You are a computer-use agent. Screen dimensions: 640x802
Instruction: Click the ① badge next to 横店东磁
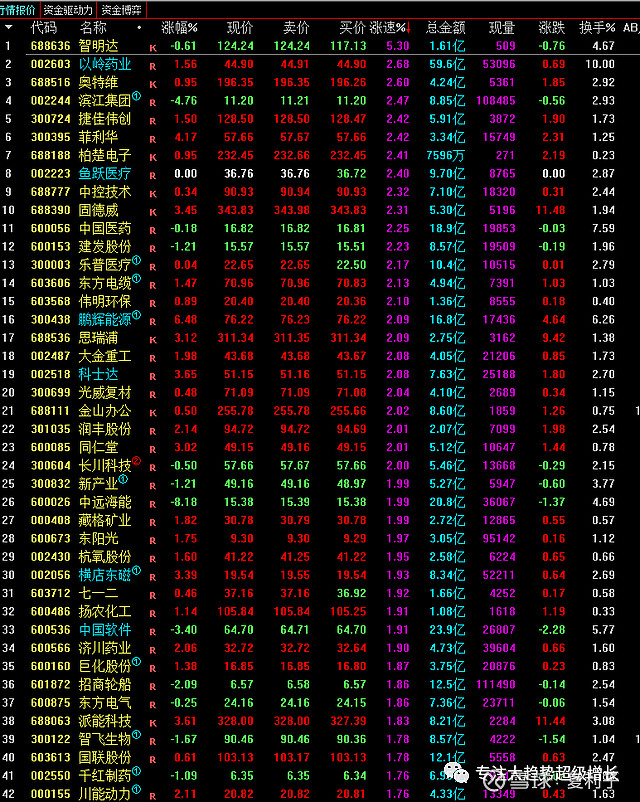coord(136,570)
